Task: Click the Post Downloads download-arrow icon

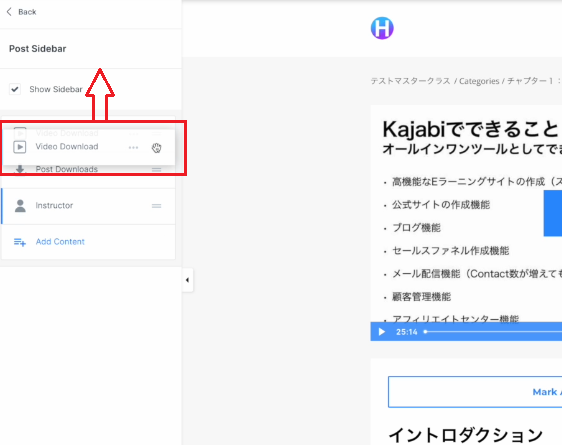Action: point(20,169)
